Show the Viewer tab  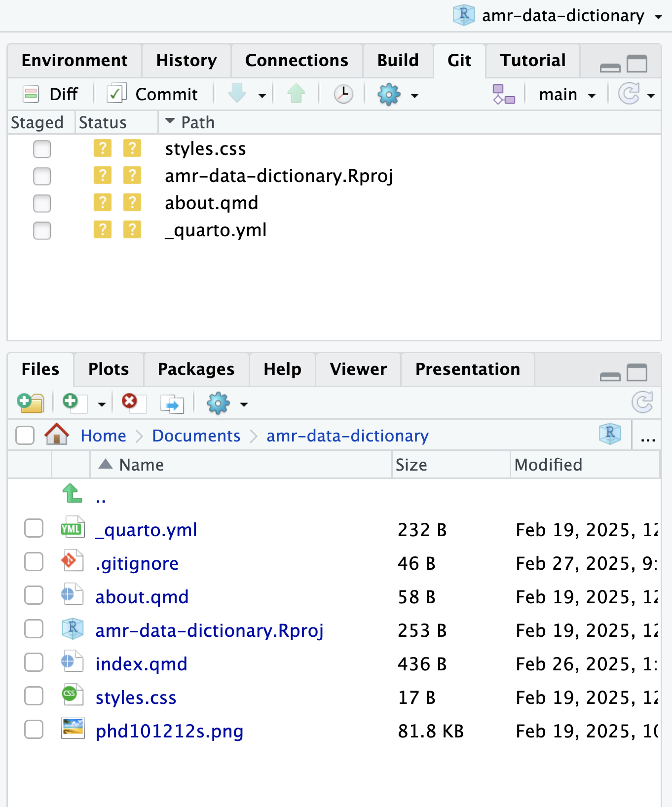pyautogui.click(x=358, y=369)
